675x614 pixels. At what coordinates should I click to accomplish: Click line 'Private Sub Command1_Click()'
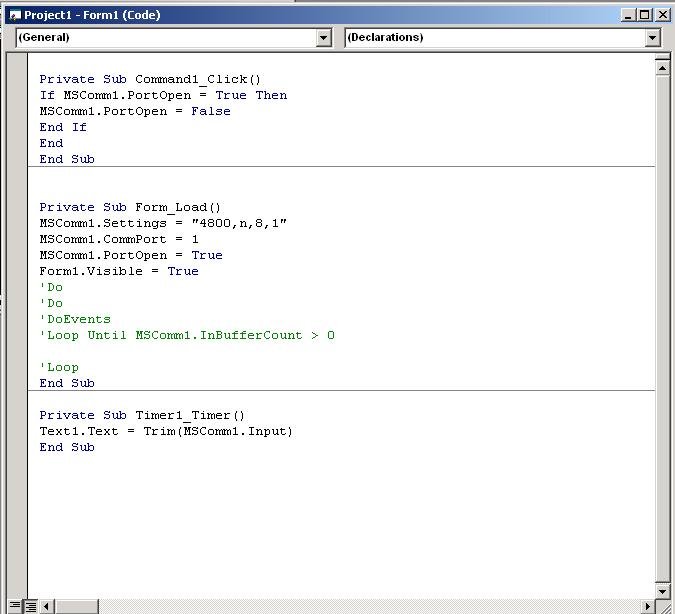coord(150,80)
